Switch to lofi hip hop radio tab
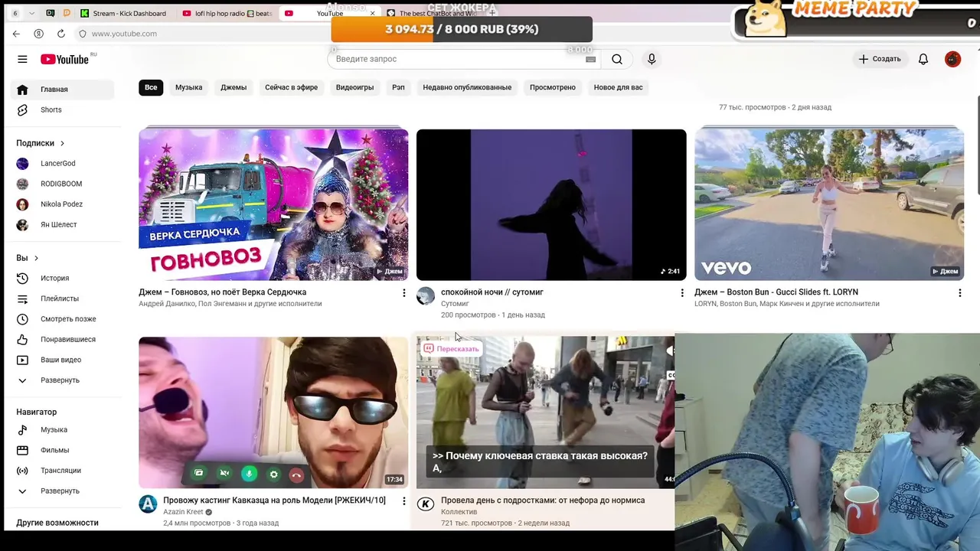This screenshot has height=551, width=980. coord(228,13)
